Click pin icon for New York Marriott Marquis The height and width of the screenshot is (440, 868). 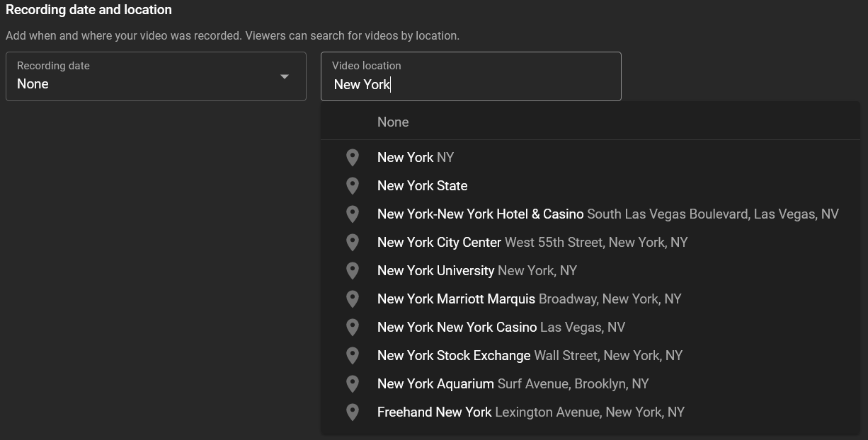tap(353, 299)
